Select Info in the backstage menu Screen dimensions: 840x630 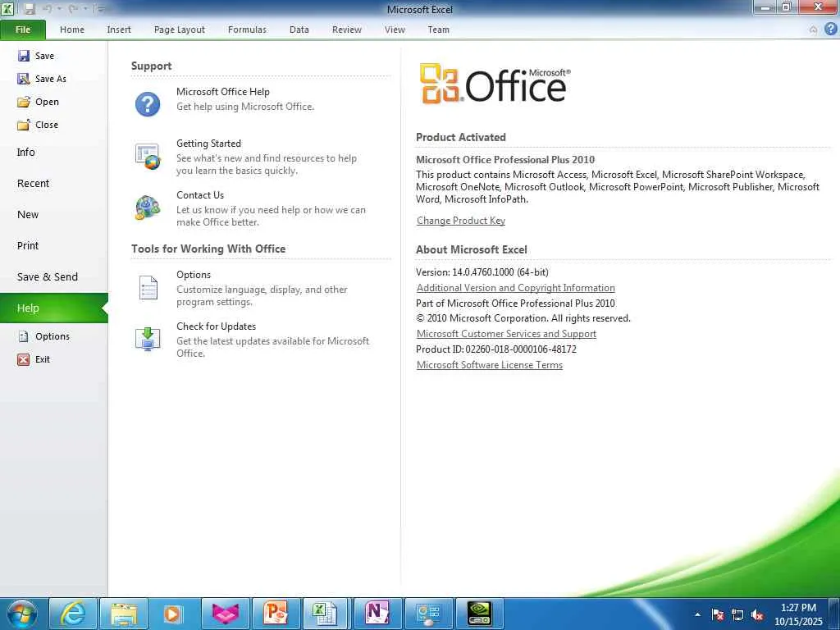pyautogui.click(x=53, y=152)
